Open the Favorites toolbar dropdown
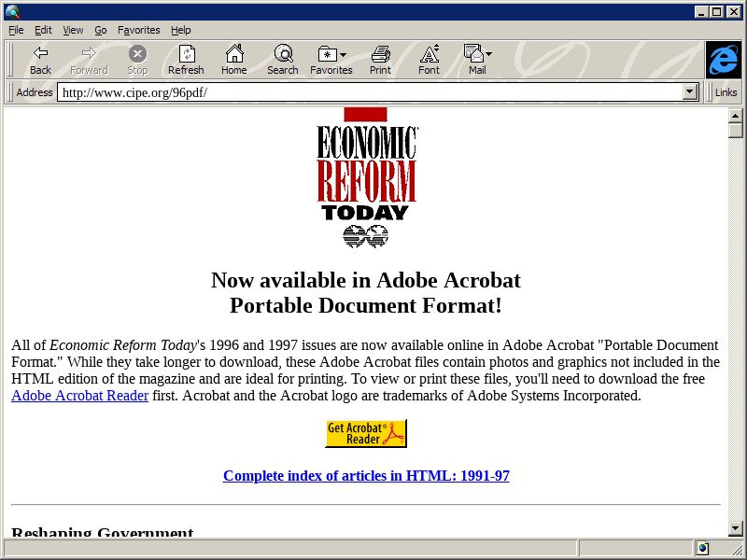This screenshot has width=747, height=560. (x=331, y=60)
